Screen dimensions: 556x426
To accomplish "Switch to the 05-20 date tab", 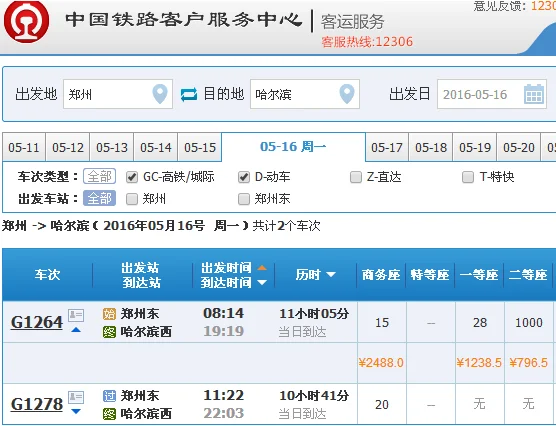I will pyautogui.click(x=519, y=147).
